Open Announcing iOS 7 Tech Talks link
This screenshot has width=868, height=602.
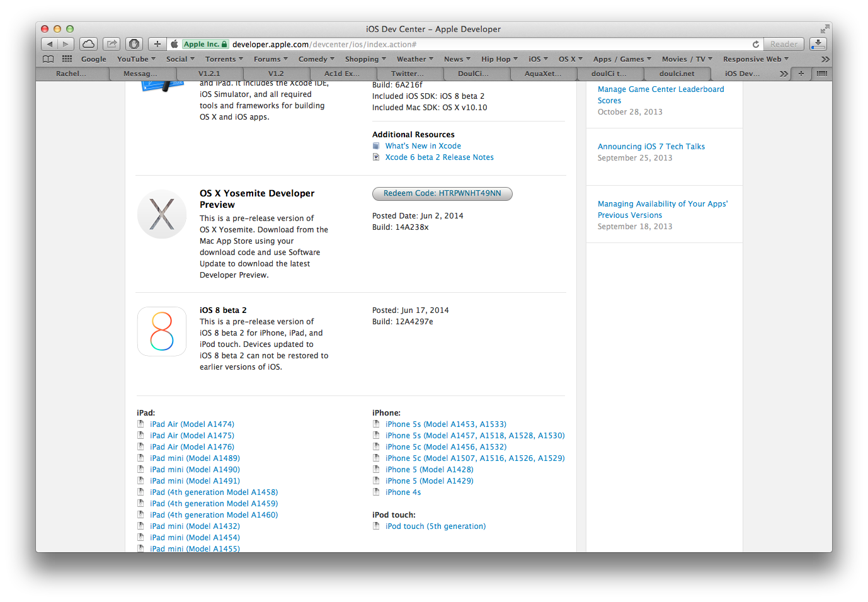[x=651, y=147]
